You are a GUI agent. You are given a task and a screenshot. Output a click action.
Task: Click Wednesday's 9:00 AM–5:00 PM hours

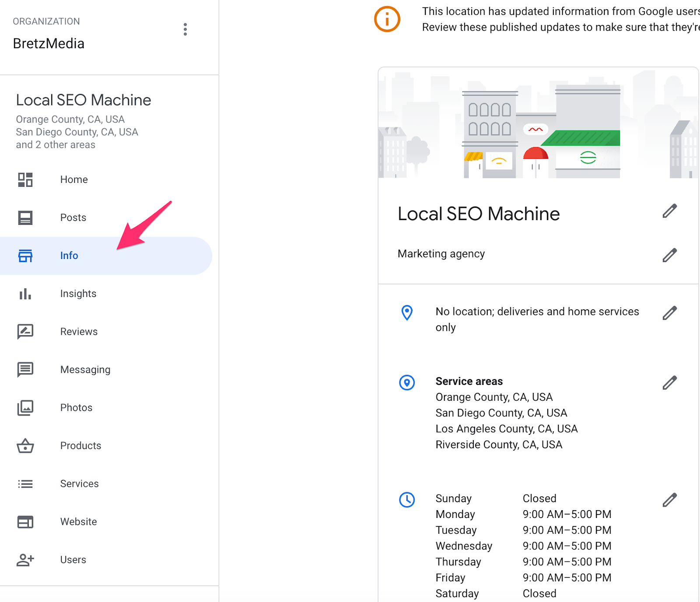pyautogui.click(x=567, y=546)
